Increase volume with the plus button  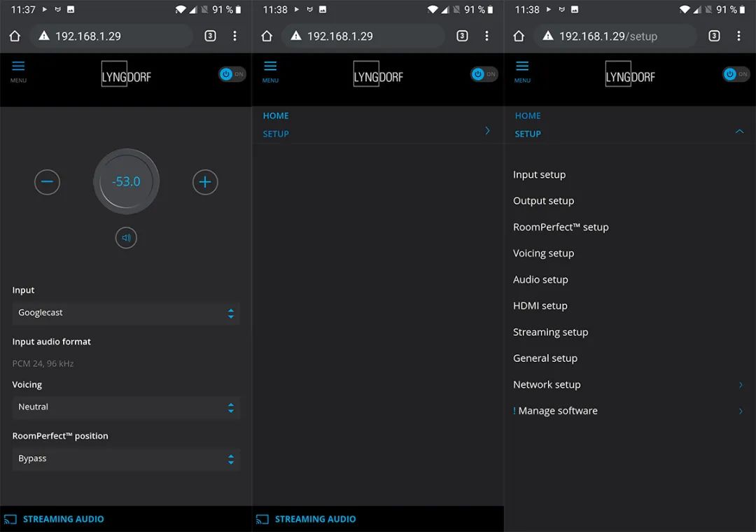pyautogui.click(x=205, y=182)
